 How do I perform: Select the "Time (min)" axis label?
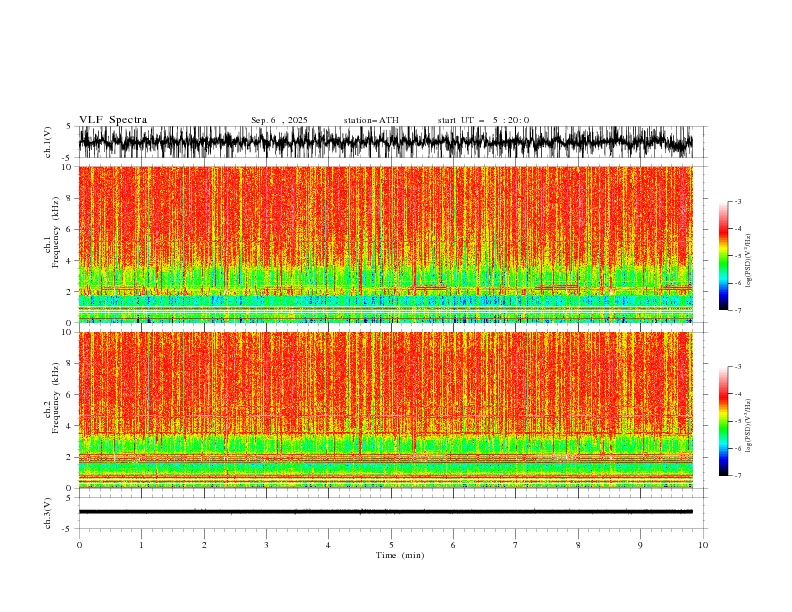pyautogui.click(x=400, y=555)
